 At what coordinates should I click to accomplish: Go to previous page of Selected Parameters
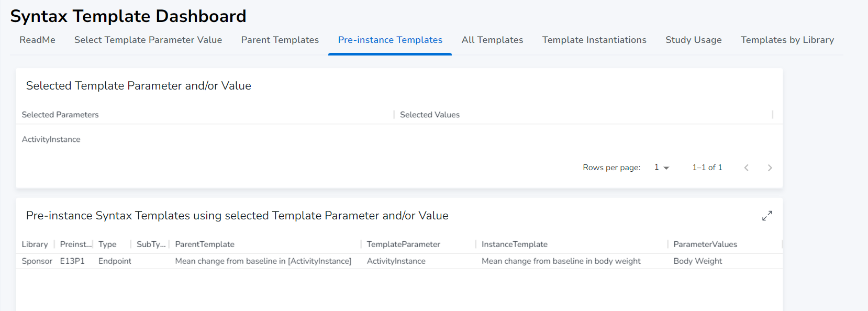click(x=747, y=168)
